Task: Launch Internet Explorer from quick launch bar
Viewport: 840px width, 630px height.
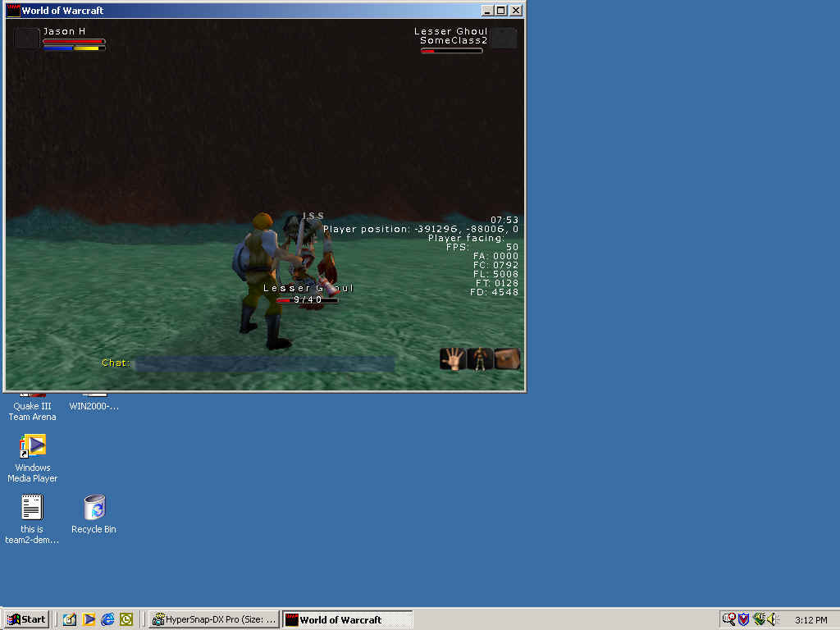Action: click(x=107, y=619)
